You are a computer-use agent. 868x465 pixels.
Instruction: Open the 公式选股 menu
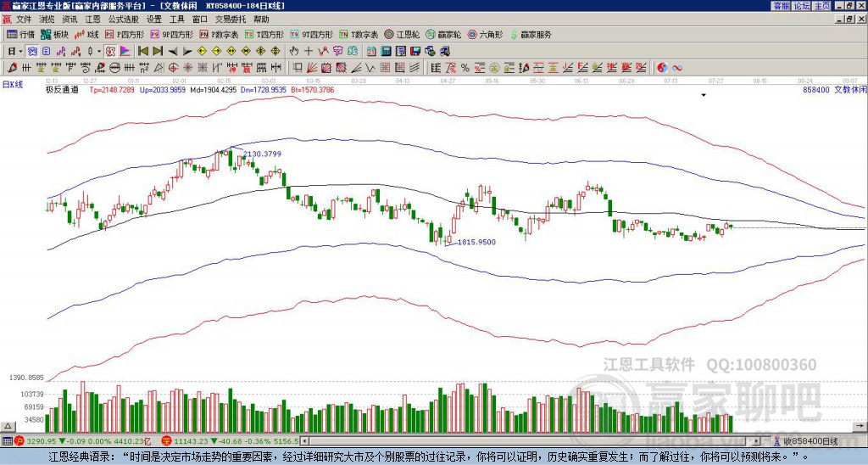(123, 20)
